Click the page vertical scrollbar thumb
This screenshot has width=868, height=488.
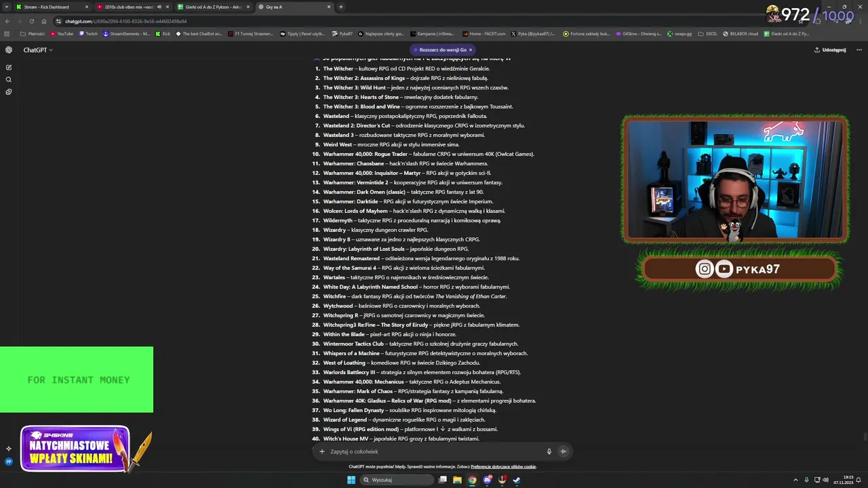click(865, 437)
